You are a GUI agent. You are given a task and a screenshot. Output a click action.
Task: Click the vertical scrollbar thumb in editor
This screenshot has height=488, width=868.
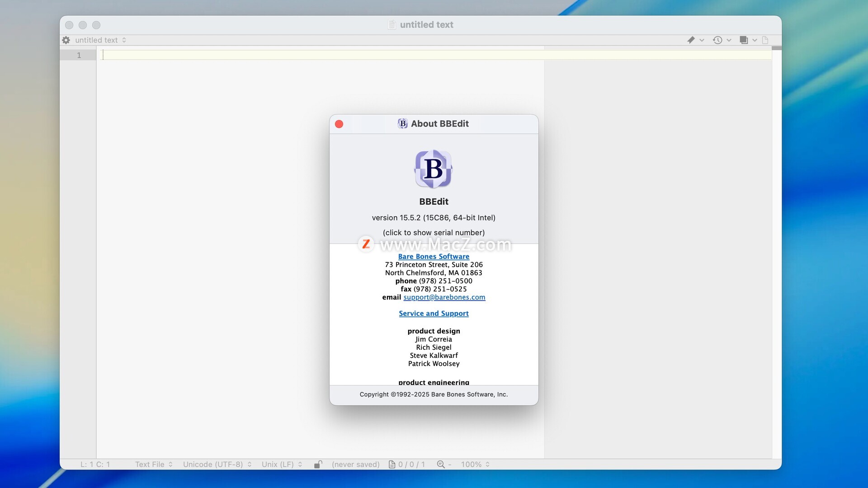pyautogui.click(x=777, y=48)
